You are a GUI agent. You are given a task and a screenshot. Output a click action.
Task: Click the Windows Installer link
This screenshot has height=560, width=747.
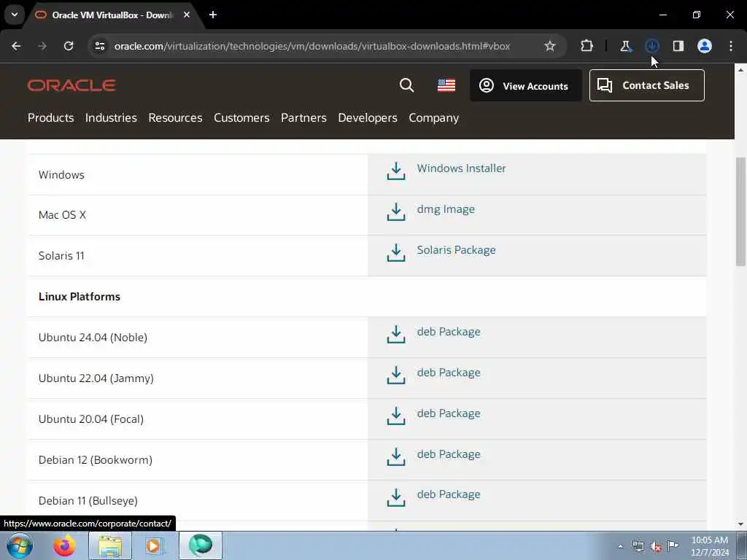461,168
